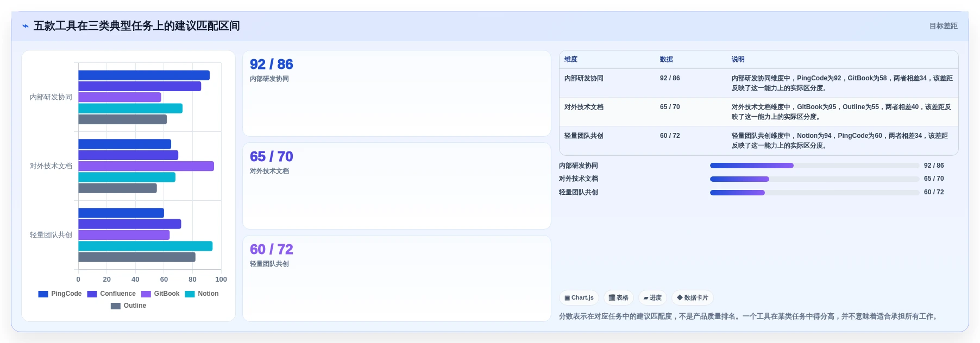Click the 进度 tag
Image resolution: width=980 pixels, height=343 pixels.
(x=652, y=298)
